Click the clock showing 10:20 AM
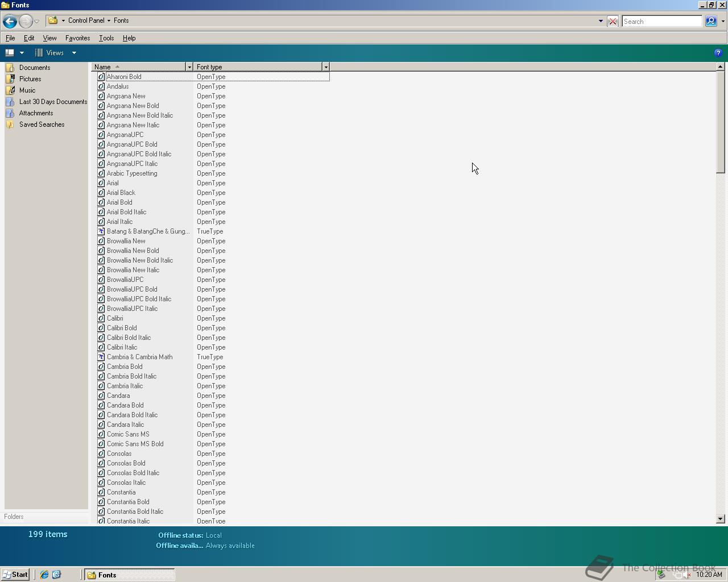 tap(709, 575)
